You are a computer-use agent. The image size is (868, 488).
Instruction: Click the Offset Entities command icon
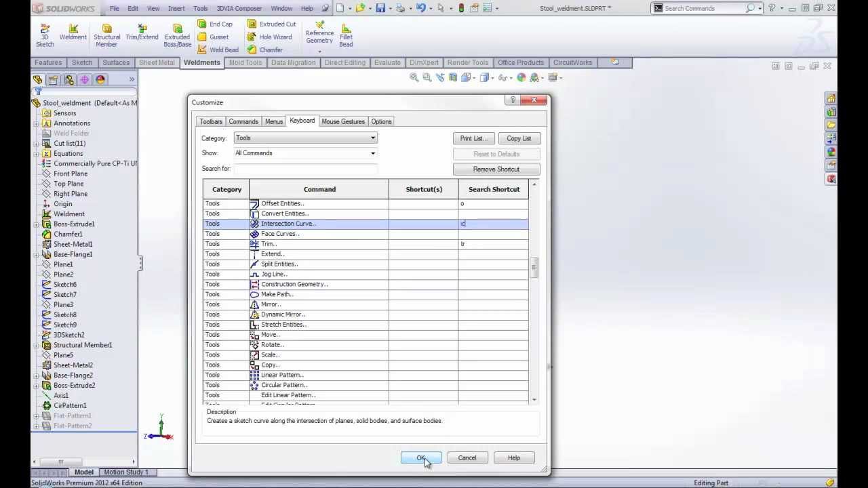(255, 203)
